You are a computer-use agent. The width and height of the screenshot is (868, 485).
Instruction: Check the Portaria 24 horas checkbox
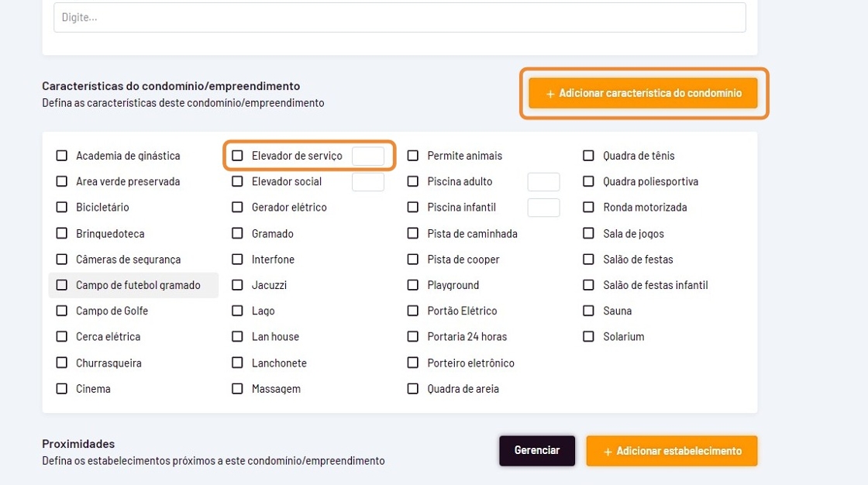pos(413,337)
